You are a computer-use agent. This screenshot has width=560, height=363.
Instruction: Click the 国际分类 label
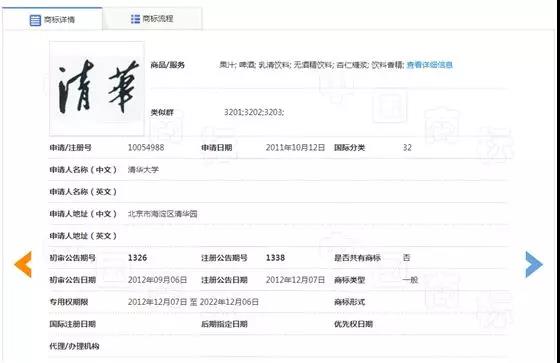click(x=349, y=148)
